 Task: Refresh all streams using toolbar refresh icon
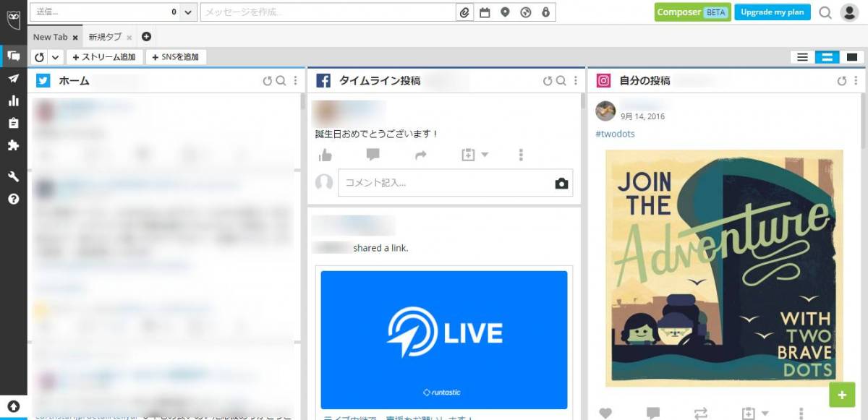click(40, 57)
